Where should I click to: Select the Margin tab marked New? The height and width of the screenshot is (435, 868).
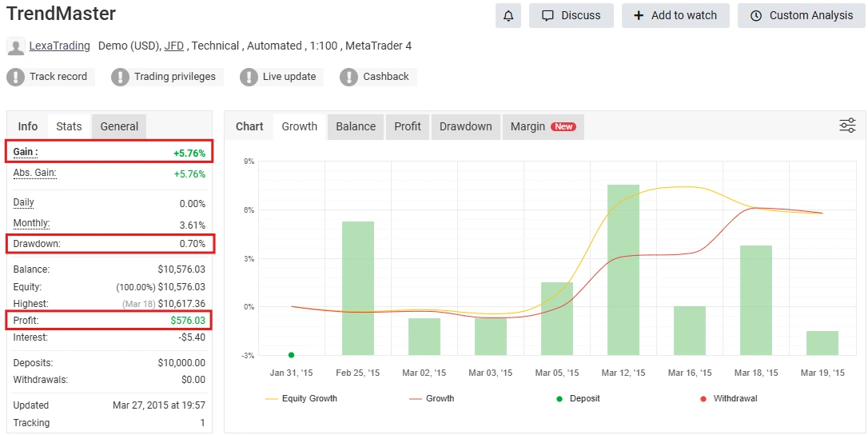[x=543, y=126]
